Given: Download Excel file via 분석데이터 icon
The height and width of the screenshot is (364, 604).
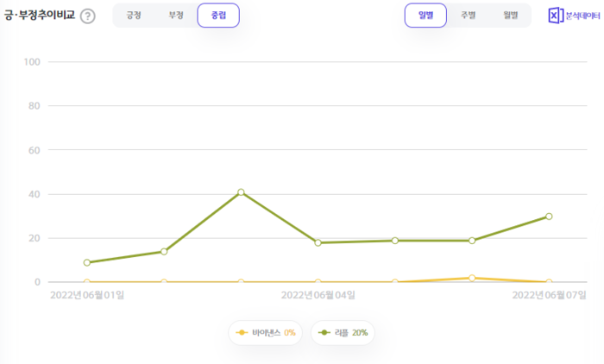Looking at the screenshot, I should click(x=575, y=16).
